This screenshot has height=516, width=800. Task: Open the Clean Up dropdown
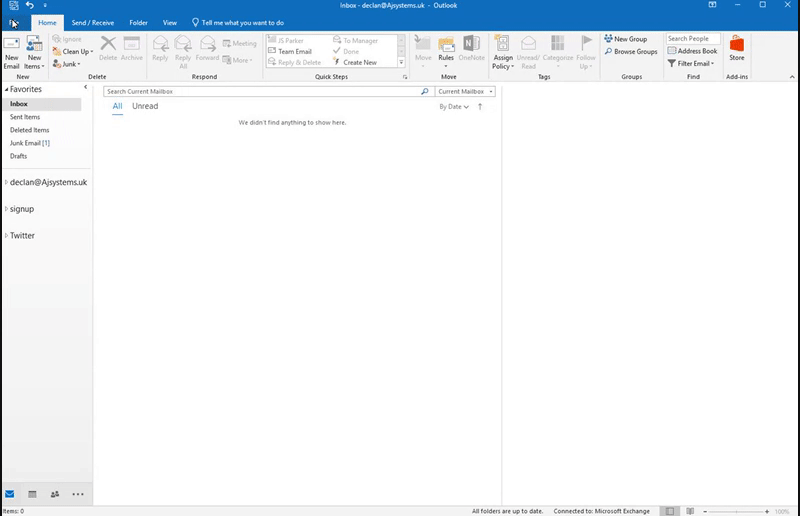tap(72, 52)
